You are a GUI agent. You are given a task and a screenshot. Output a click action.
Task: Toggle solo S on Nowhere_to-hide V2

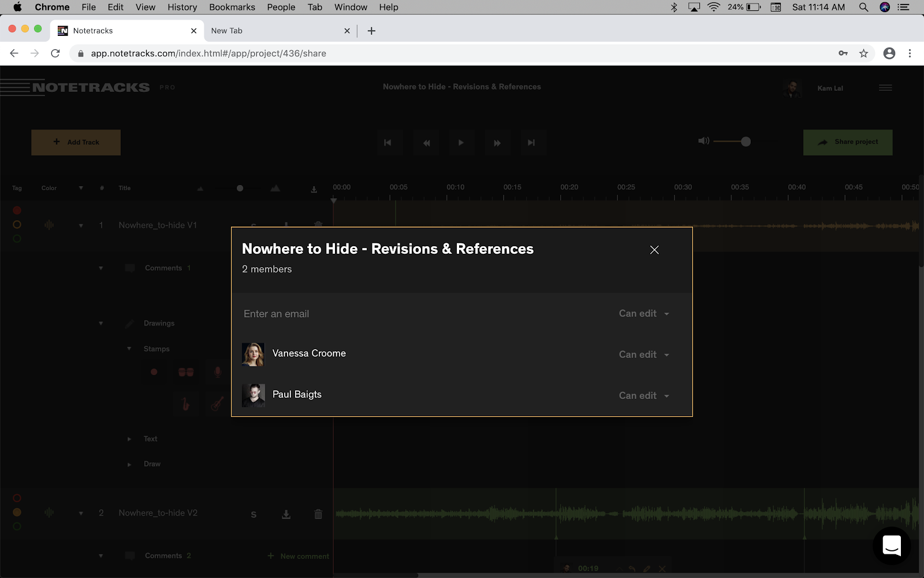coord(254,514)
